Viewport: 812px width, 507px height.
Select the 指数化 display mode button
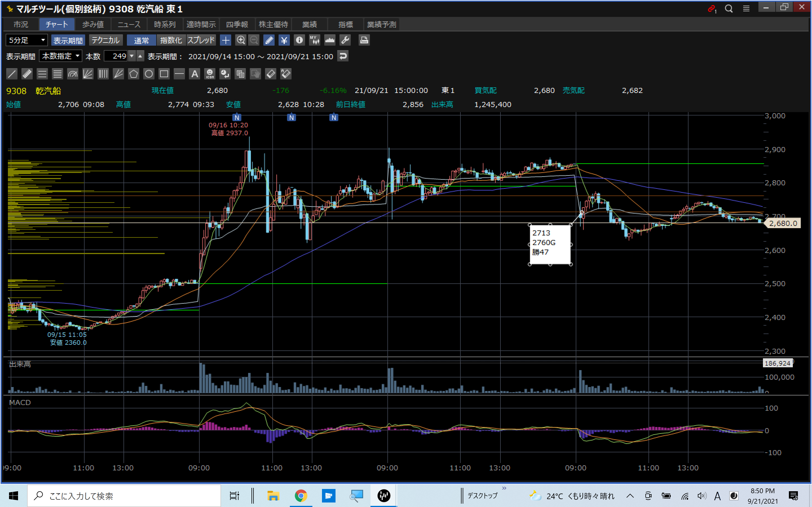171,40
